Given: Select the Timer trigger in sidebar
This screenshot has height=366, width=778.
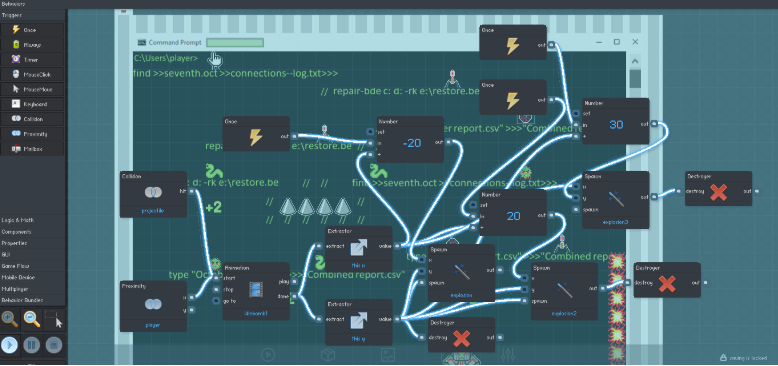Looking at the screenshot, I should 32,60.
